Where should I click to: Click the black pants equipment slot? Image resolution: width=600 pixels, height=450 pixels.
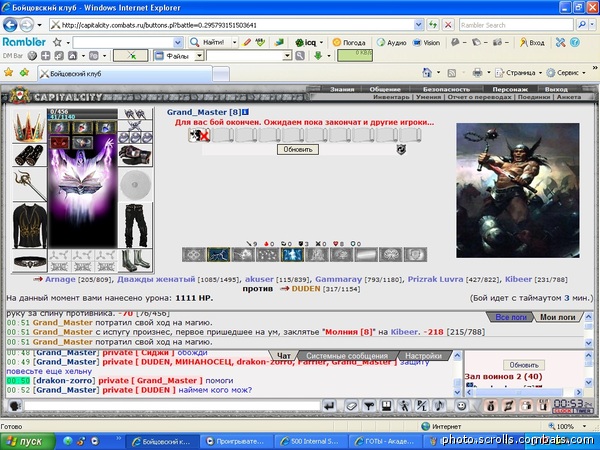[x=135, y=225]
